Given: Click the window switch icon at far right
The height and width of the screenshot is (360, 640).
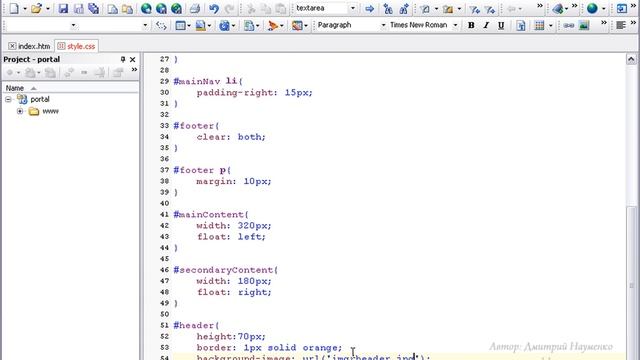Looking at the screenshot, I should coord(622,8).
